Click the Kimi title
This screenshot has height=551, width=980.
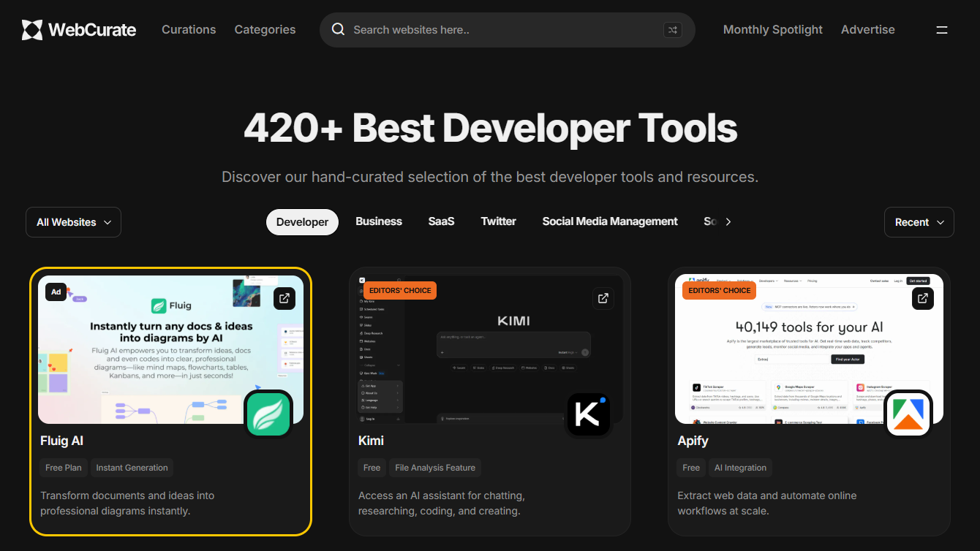point(372,441)
